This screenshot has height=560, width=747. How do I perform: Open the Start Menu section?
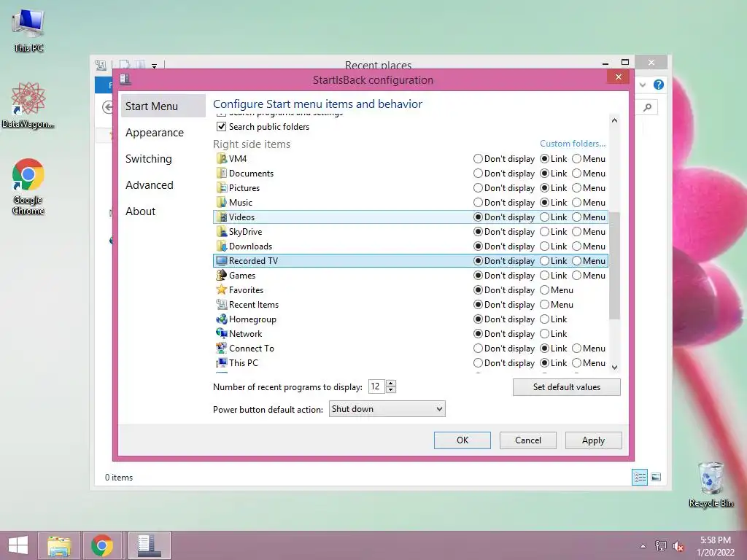[x=163, y=106]
